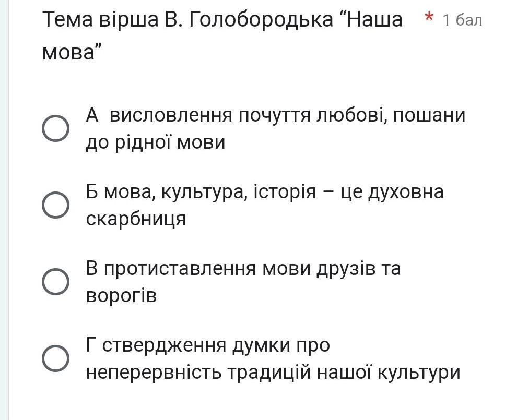Viewport: 505px width, 420px height.
Task: Click the line "неперервність традицій нашої культури"
Action: click(273, 373)
